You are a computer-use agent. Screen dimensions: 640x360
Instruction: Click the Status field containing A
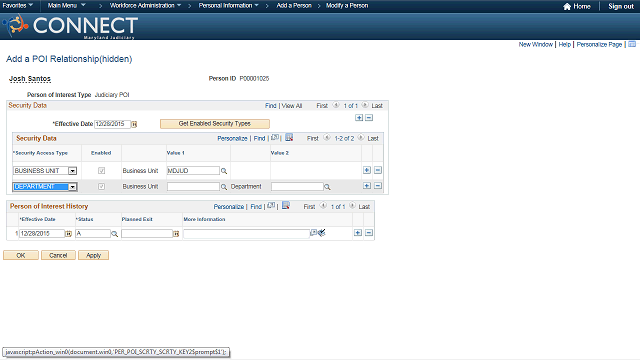click(93, 233)
